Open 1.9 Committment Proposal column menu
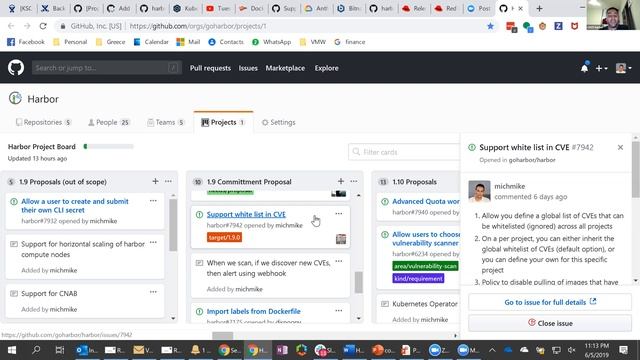The height and width of the screenshot is (360, 640). coord(354,181)
